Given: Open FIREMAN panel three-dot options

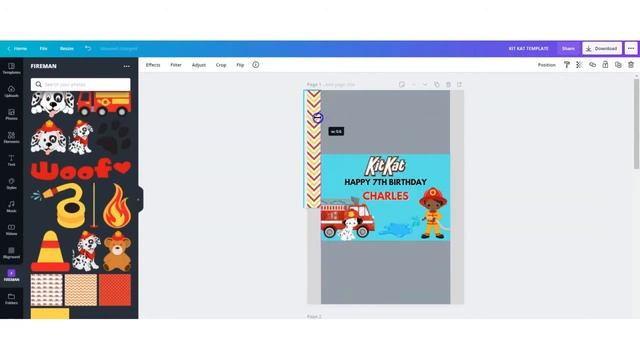Looking at the screenshot, I should (127, 66).
